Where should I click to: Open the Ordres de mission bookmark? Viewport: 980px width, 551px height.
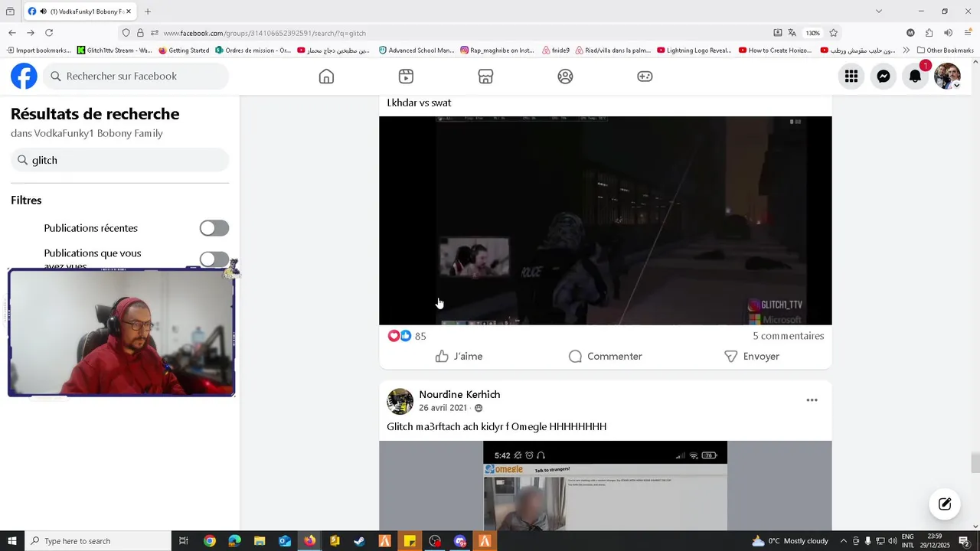point(253,51)
